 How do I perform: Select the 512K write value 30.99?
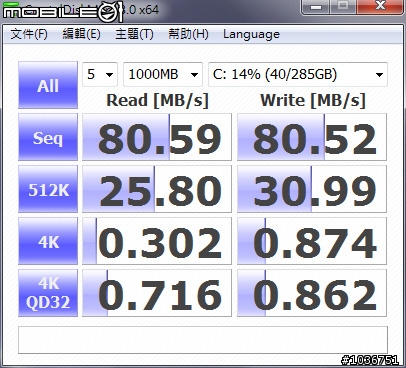312,189
